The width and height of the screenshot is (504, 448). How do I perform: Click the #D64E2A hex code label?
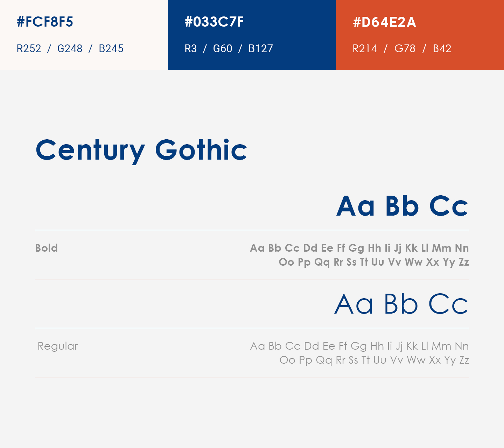[x=384, y=22]
